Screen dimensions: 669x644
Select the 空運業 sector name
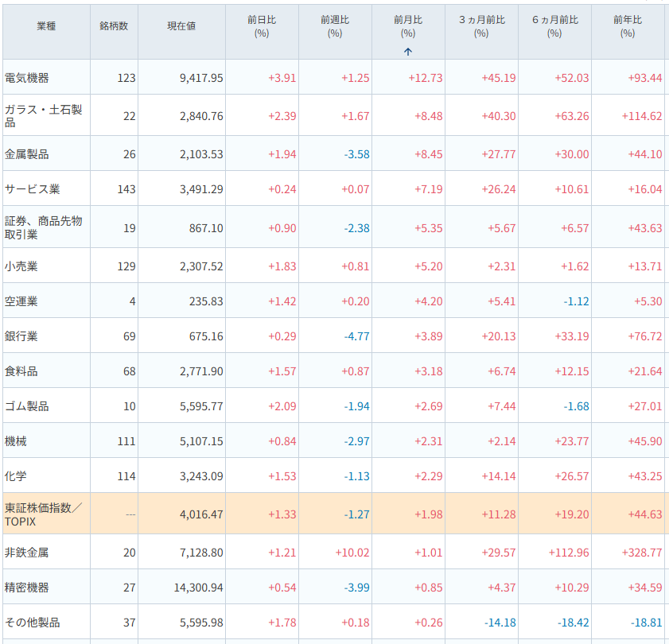pyautogui.click(x=21, y=301)
